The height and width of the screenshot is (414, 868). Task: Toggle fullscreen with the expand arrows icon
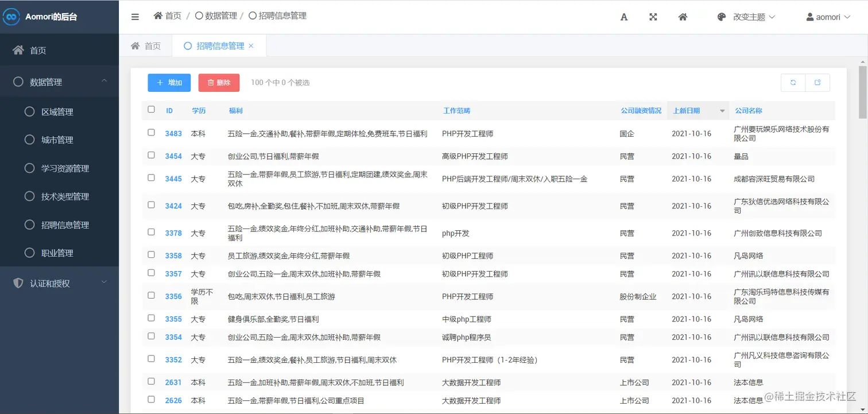pyautogui.click(x=653, y=17)
